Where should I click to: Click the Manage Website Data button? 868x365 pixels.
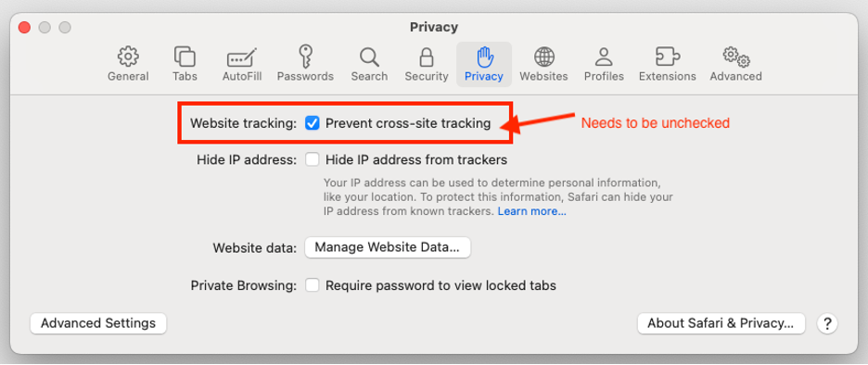tap(388, 247)
